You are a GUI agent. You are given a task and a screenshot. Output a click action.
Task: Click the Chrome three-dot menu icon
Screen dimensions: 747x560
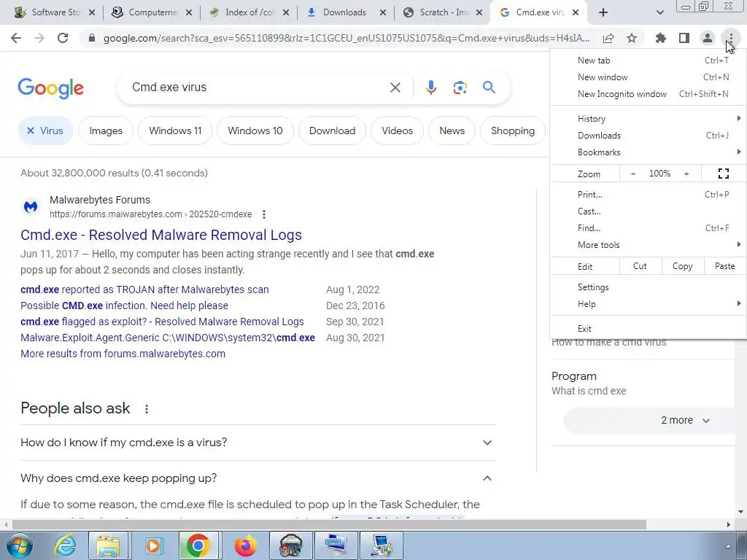(x=731, y=38)
